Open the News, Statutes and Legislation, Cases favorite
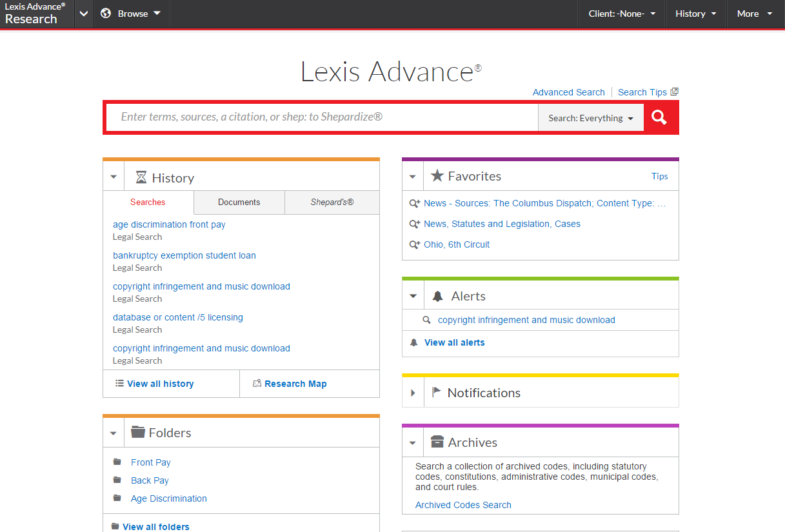Screen dimensions: 785x532 502,224
